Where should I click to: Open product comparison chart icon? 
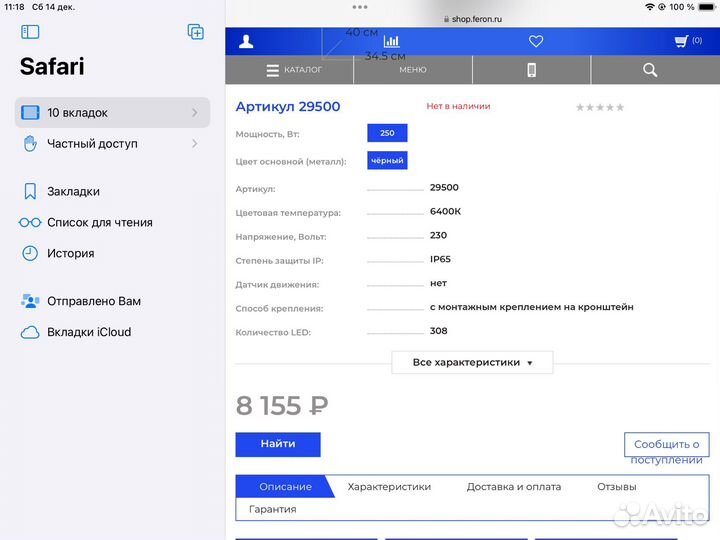391,41
